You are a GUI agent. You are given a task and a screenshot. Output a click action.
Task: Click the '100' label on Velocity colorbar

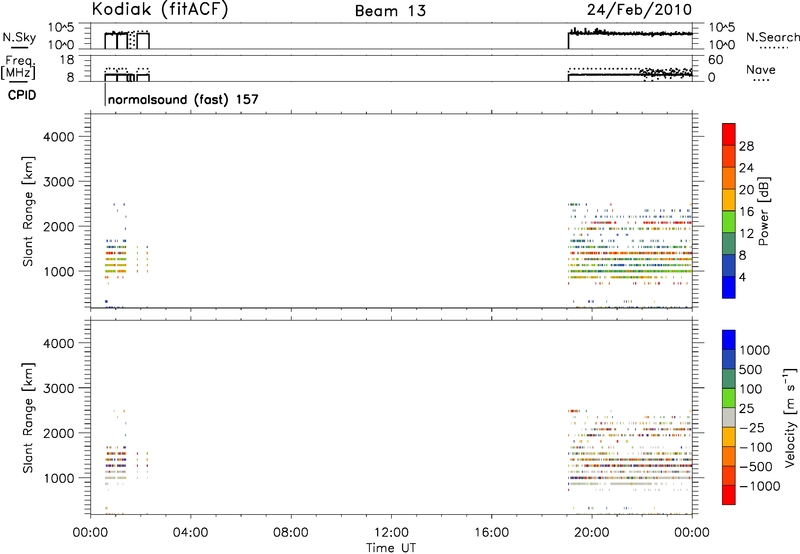(x=751, y=389)
